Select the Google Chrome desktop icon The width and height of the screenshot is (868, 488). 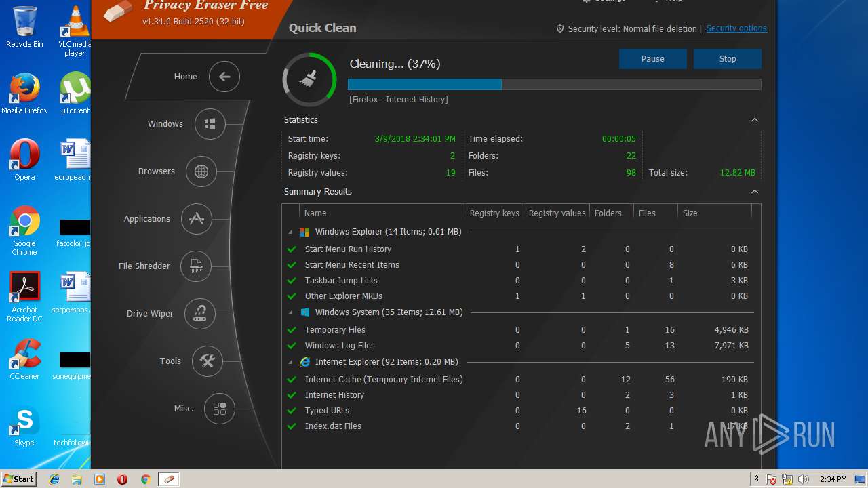pos(24,230)
